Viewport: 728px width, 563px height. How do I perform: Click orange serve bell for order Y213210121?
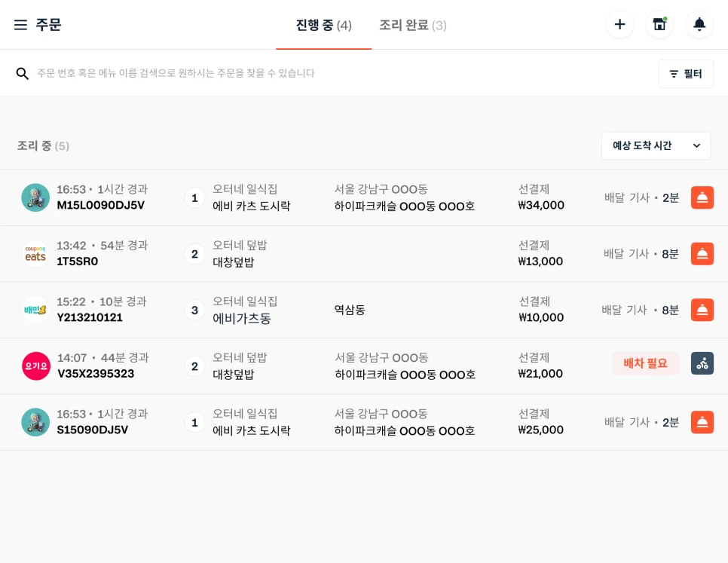coord(702,310)
